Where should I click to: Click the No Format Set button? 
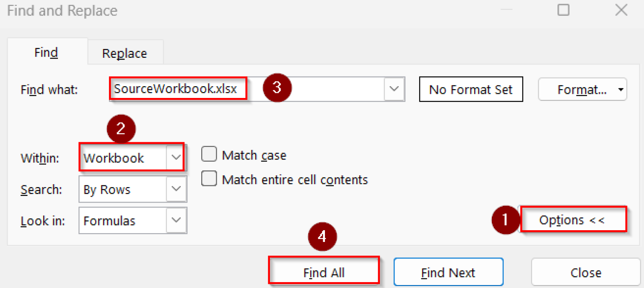tap(470, 89)
